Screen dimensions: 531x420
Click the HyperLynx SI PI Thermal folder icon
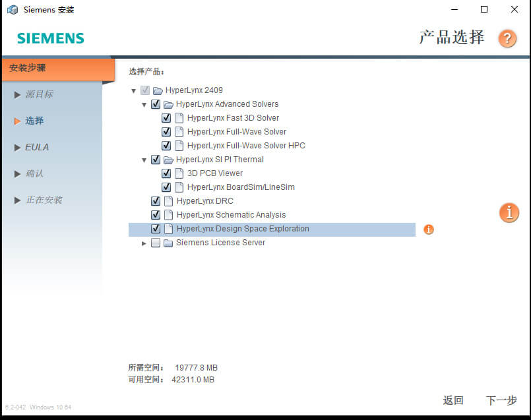168,160
